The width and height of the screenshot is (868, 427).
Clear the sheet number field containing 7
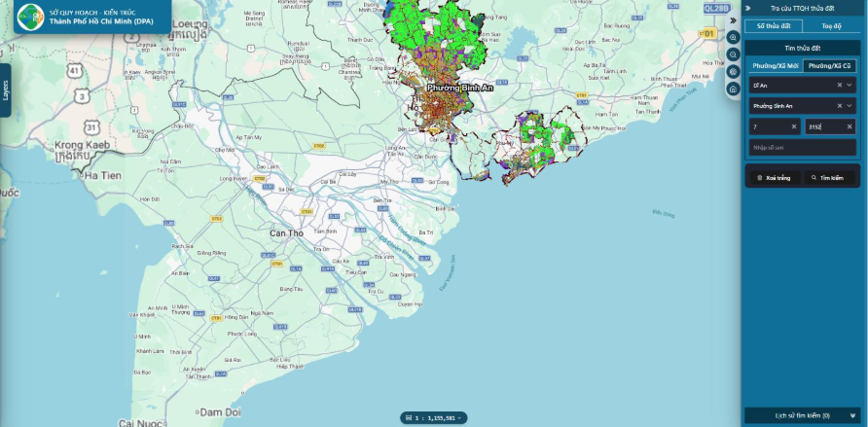[794, 126]
